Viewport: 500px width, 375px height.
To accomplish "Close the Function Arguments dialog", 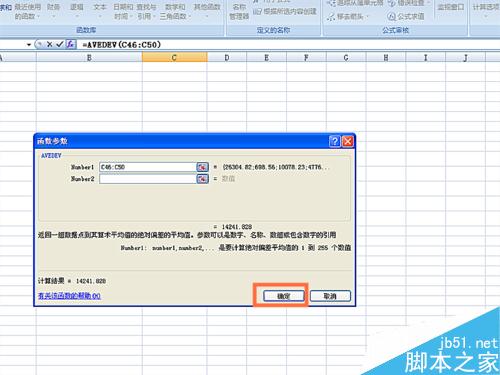I will click(348, 141).
